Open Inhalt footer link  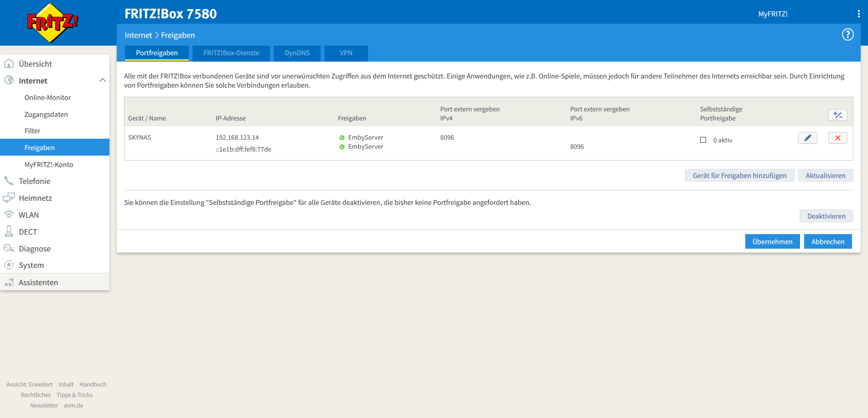(66, 385)
